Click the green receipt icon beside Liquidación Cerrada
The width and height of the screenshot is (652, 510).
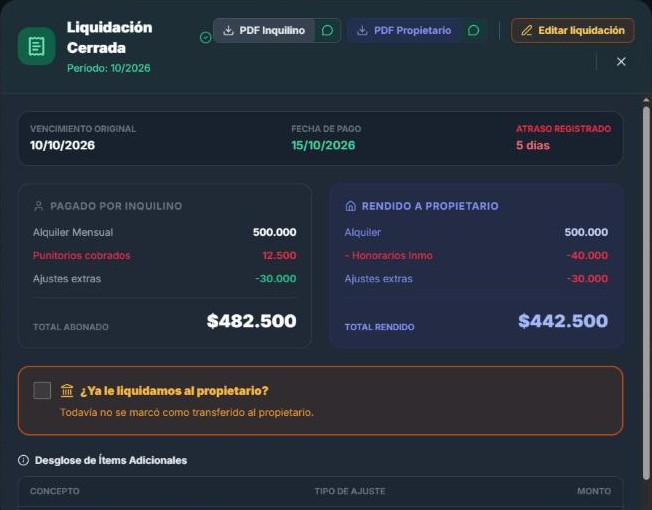pos(37,46)
